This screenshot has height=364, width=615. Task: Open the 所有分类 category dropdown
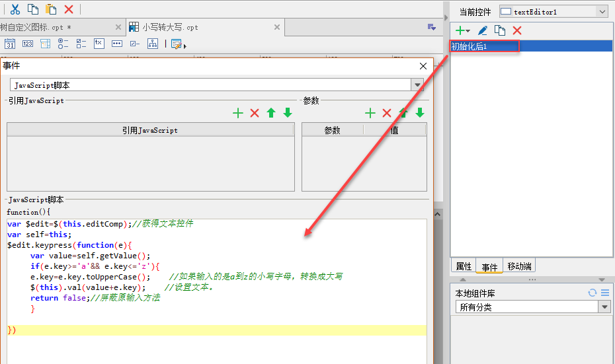604,307
